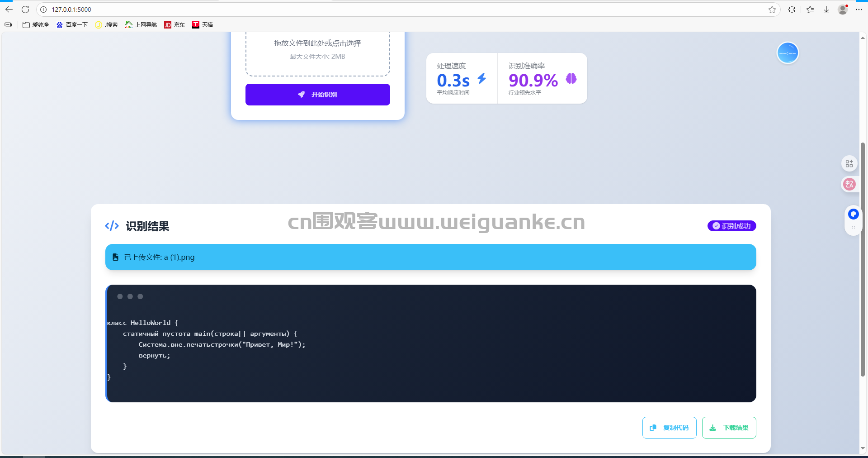Click the 复制代码 button
868x458 pixels.
point(669,428)
